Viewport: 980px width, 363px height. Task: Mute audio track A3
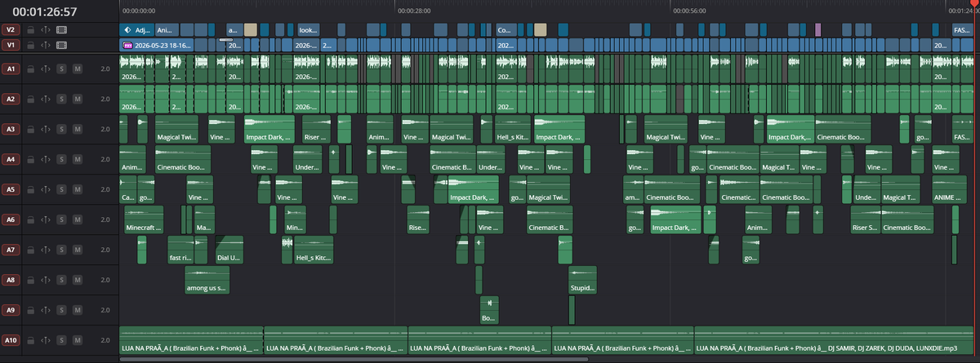(78, 130)
